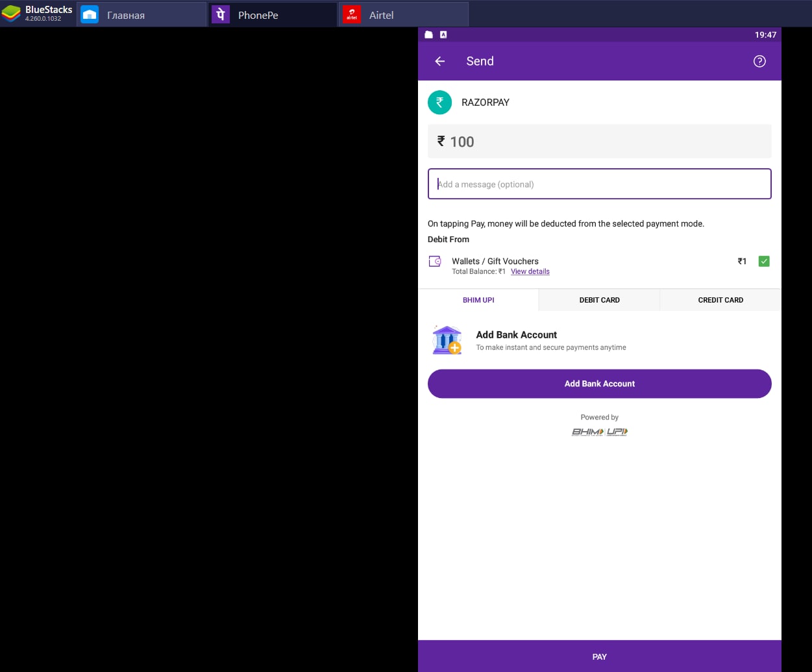The image size is (812, 672).
Task: Switch to the CREDIT CARD tab
Action: (x=720, y=300)
